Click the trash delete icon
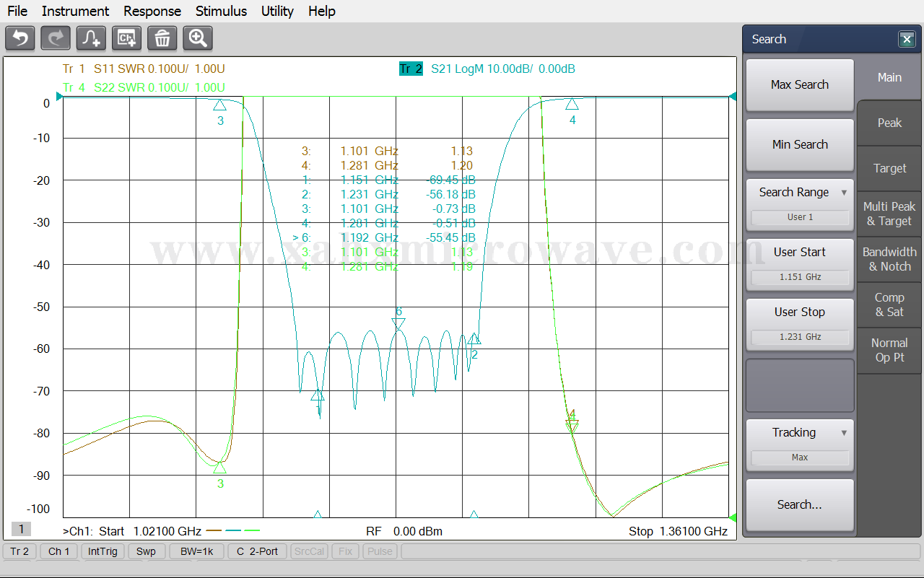Image resolution: width=924 pixels, height=578 pixels. [x=162, y=38]
